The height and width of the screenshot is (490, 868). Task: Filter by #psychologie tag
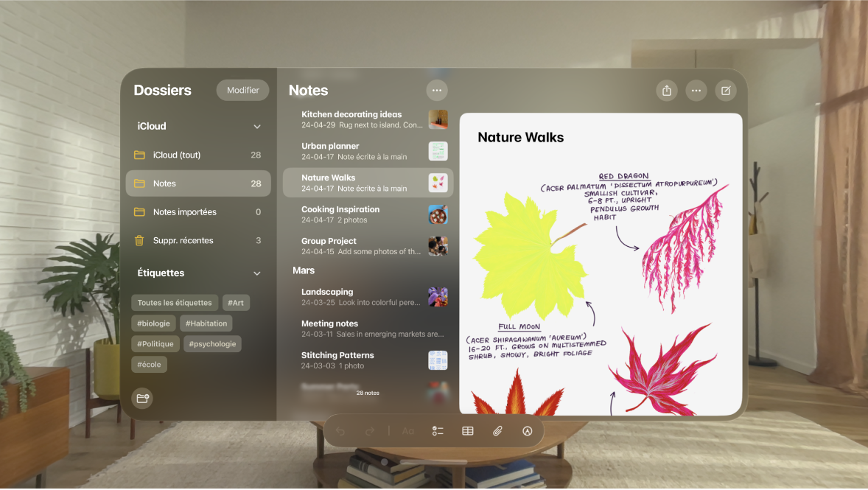coord(212,344)
